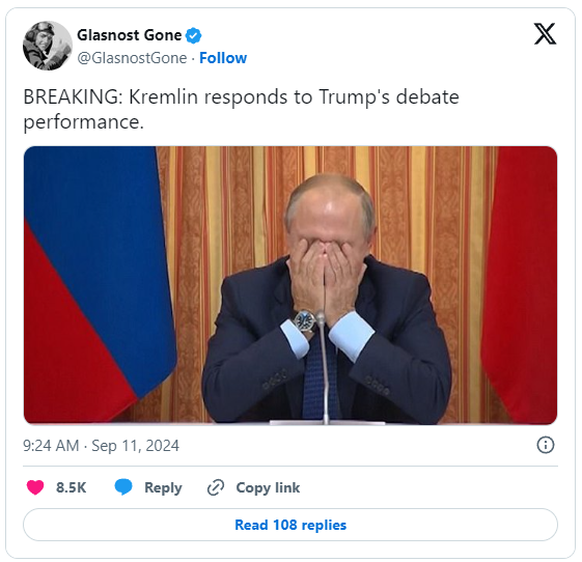Viewport: 582px width, 562px height.
Task: Open the Glasnost Gone profile avatar
Action: pos(48,46)
